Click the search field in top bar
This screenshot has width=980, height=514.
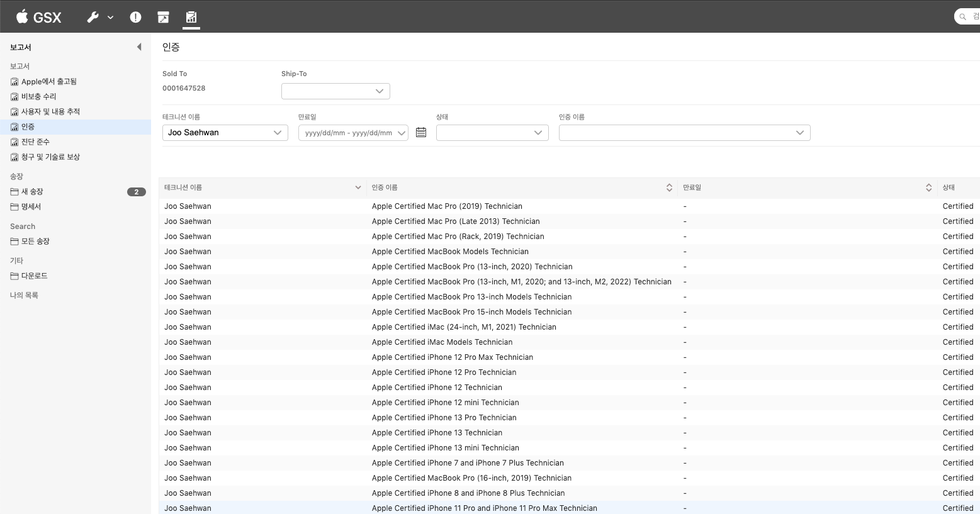967,16
